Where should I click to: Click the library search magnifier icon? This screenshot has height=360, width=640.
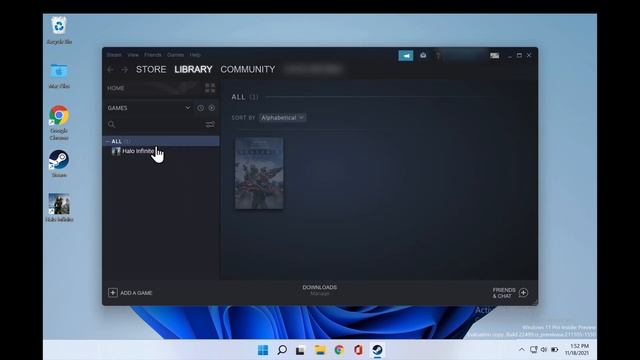click(x=111, y=124)
